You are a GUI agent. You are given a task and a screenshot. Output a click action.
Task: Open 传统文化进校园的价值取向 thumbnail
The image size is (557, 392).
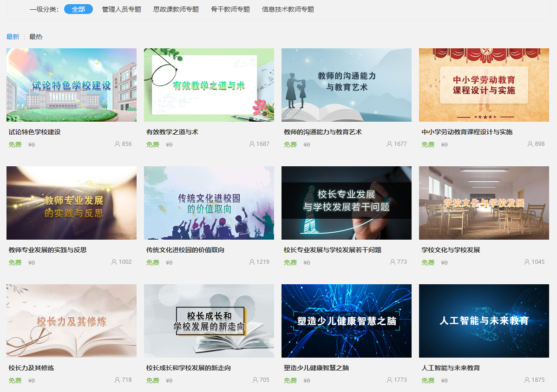point(209,203)
